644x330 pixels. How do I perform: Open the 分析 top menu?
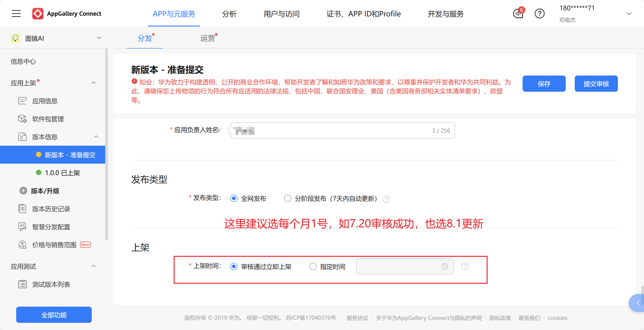(229, 14)
